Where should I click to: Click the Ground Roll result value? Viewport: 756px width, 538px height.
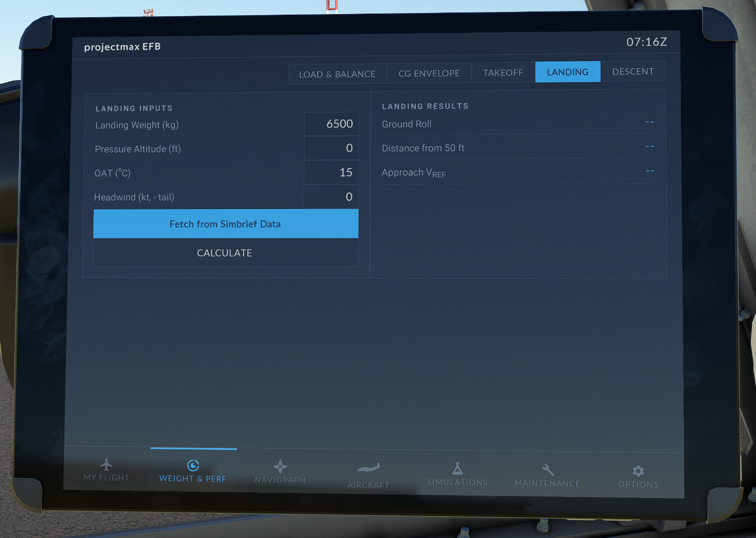[x=650, y=122]
